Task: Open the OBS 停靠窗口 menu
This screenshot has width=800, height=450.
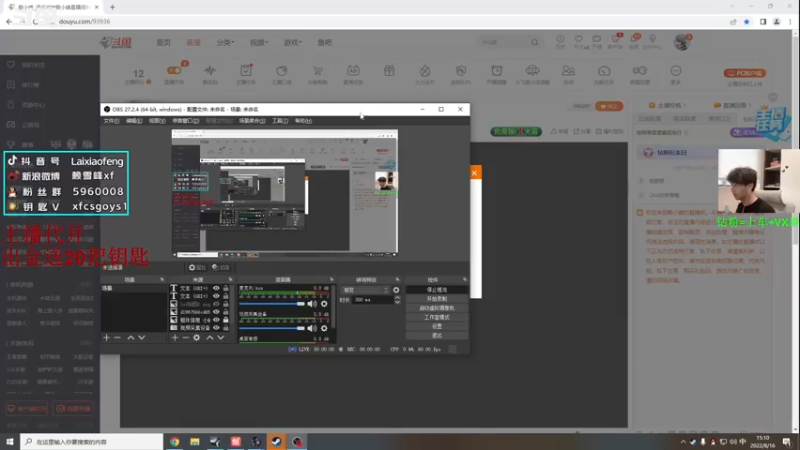Action: coord(186,121)
